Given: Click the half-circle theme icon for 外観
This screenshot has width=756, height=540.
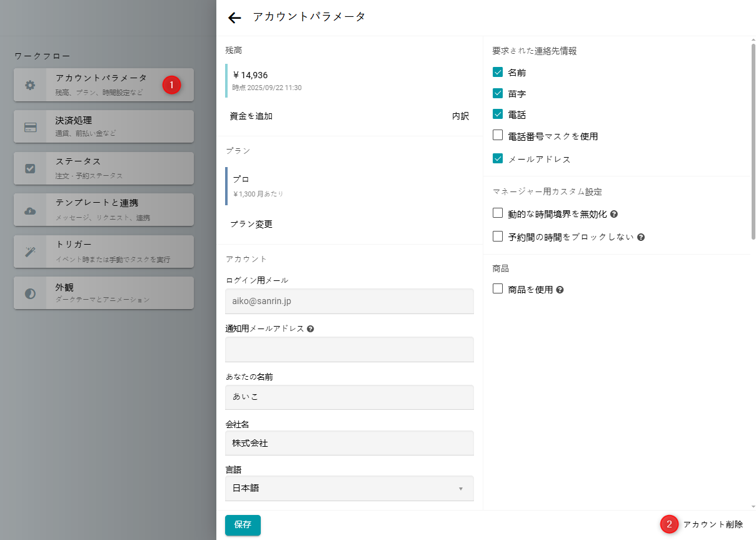Looking at the screenshot, I should (30, 293).
